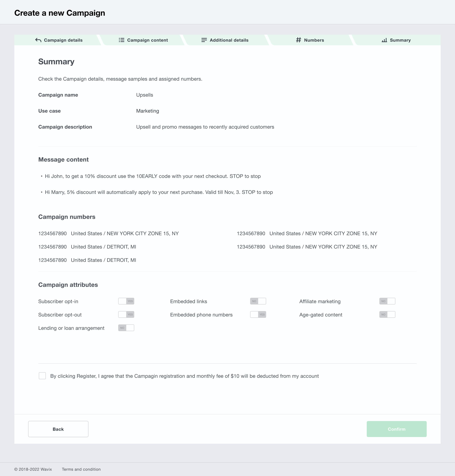
Task: Go to the Numbers tab
Action: (314, 40)
